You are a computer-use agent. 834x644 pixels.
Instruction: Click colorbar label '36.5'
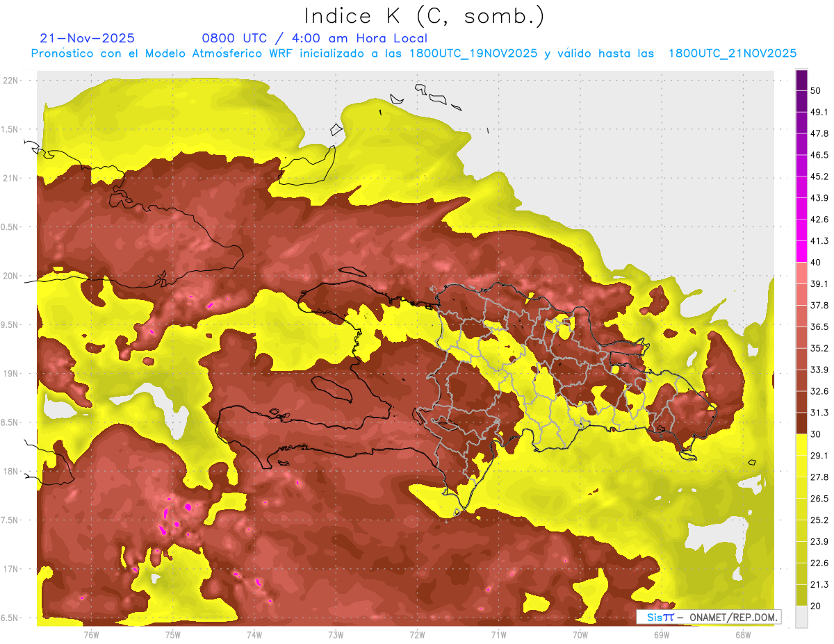pyautogui.click(x=819, y=327)
